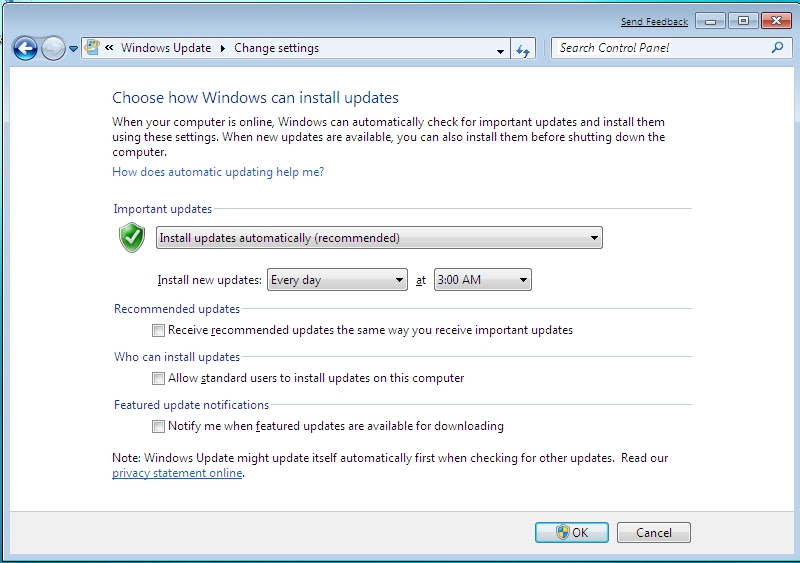Check Notify me when featured updates available
Viewport: 800px width, 563px height.
[x=158, y=426]
